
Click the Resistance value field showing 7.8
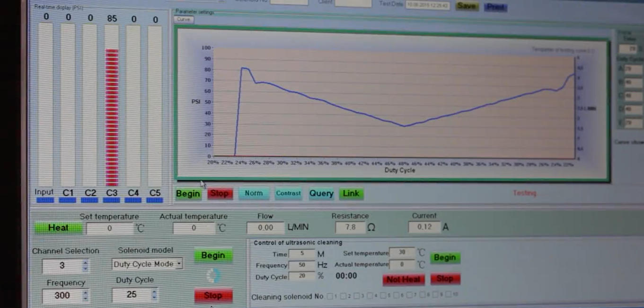[350, 227]
